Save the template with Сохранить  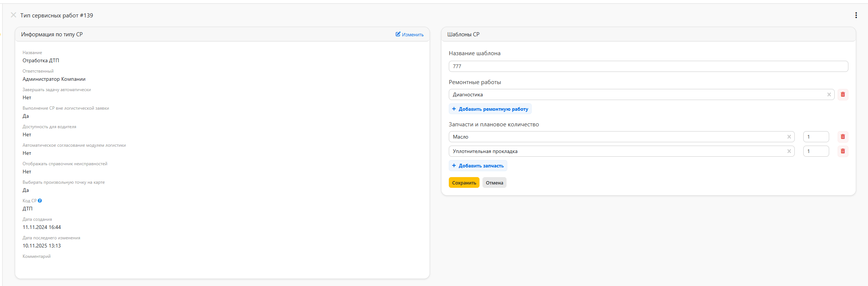point(464,183)
